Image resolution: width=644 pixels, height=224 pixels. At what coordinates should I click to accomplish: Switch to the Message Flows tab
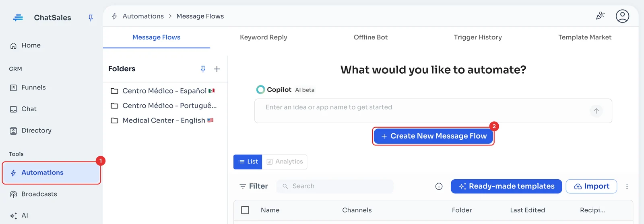(x=157, y=37)
